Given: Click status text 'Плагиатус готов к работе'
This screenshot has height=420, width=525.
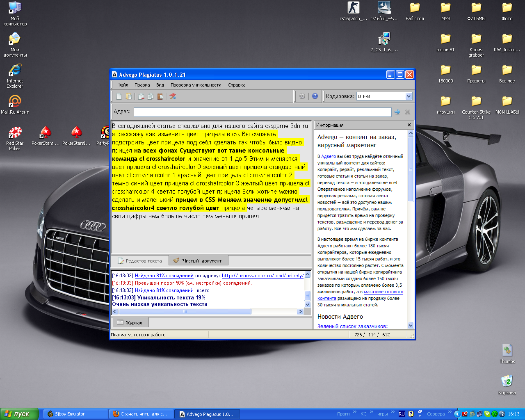Looking at the screenshot, I should click(x=138, y=335).
